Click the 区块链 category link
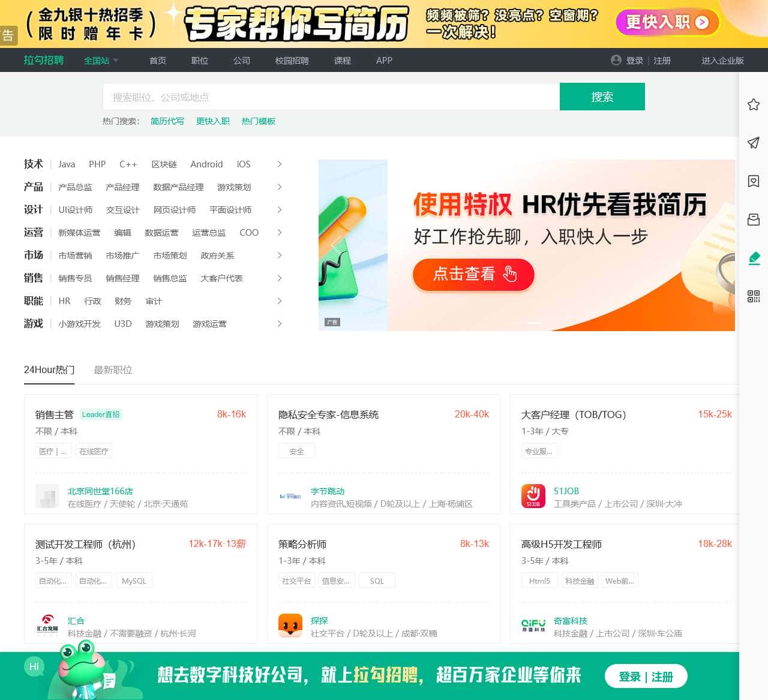This screenshot has height=700, width=768. (x=164, y=164)
